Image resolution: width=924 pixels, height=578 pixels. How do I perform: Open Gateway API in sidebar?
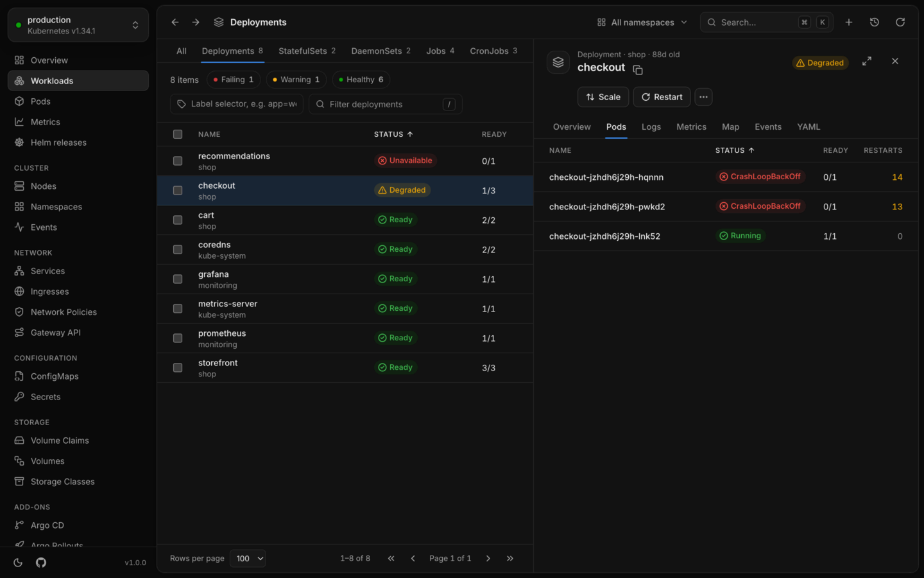(x=78, y=333)
